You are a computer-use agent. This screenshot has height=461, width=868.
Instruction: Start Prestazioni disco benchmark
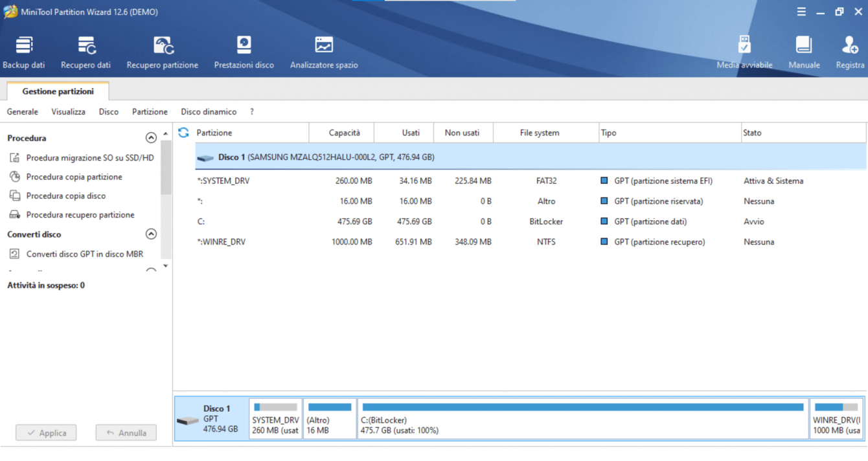click(x=244, y=52)
